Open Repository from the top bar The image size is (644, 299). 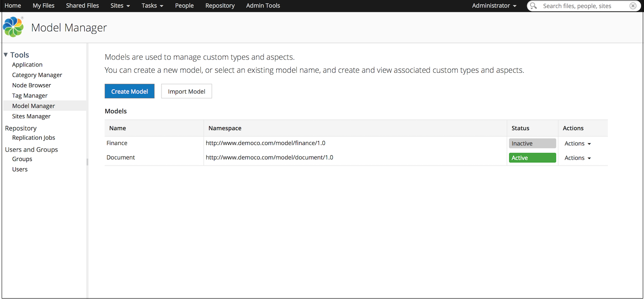click(x=220, y=6)
